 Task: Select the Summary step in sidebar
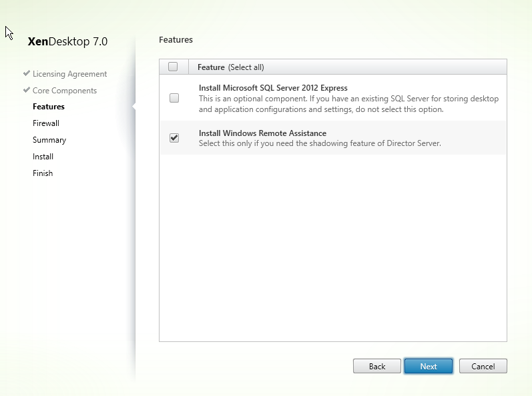49,140
